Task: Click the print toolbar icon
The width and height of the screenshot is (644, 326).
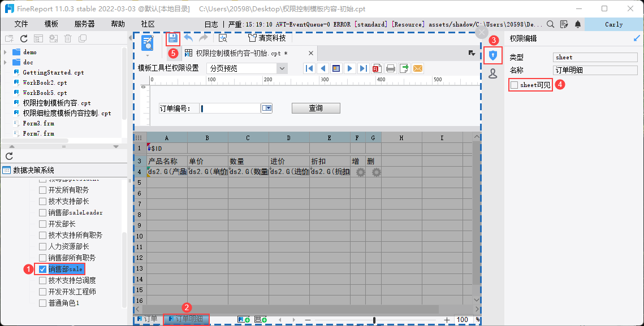Action: point(391,68)
